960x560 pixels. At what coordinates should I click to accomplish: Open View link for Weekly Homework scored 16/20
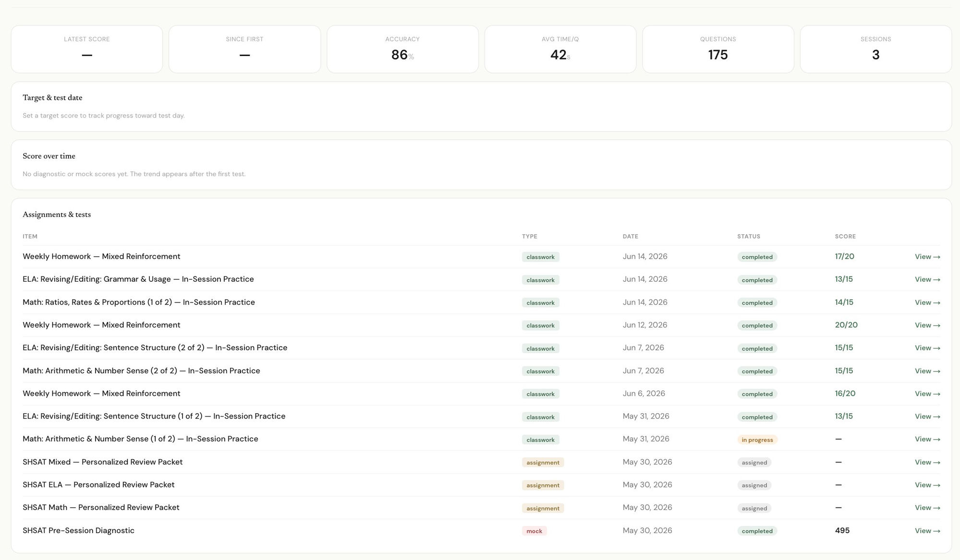pyautogui.click(x=927, y=393)
